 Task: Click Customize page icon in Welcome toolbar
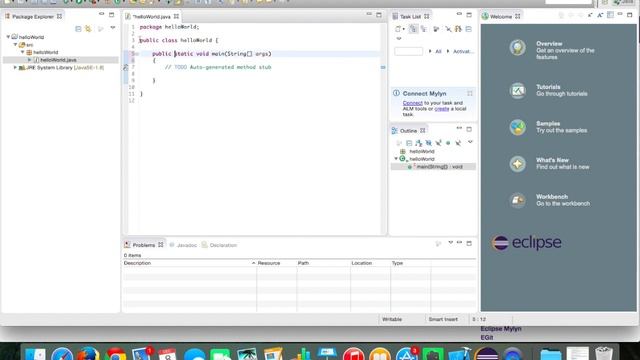pos(610,15)
